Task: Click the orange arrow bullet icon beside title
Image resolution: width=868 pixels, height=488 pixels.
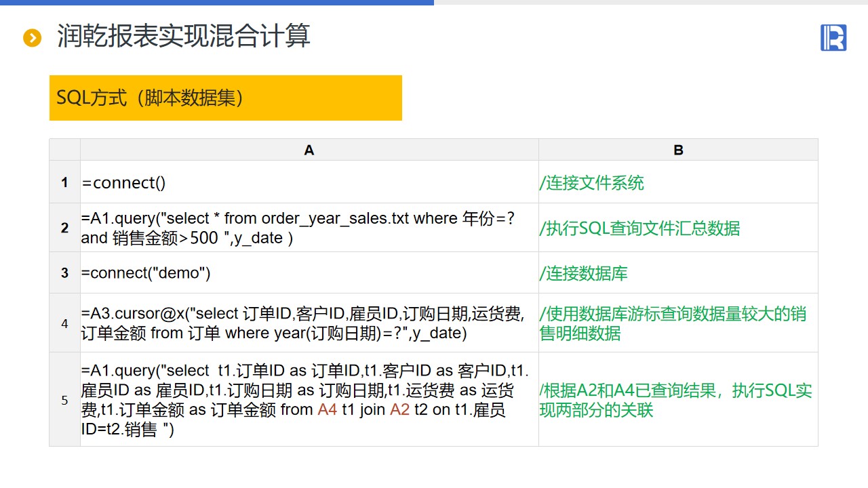Action: click(33, 38)
